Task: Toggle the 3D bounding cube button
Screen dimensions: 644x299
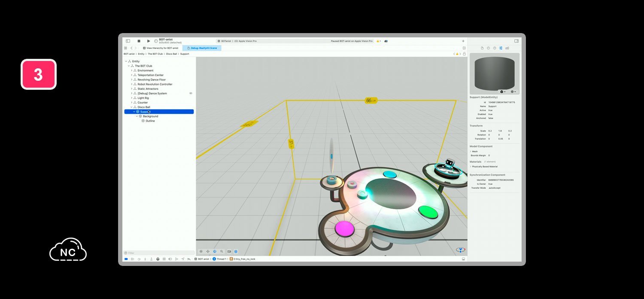Action: pos(236,251)
